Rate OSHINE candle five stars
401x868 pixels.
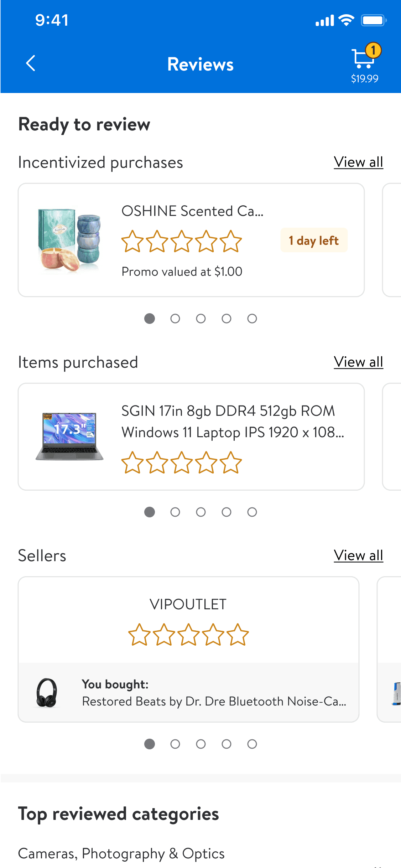coord(231,241)
